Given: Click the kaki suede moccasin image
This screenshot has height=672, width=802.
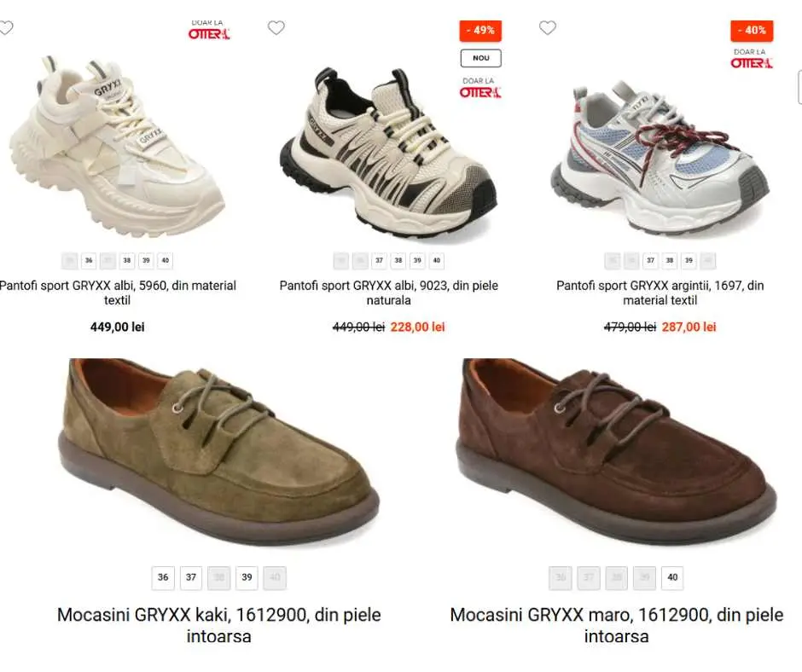Looking at the screenshot, I should [x=219, y=453].
